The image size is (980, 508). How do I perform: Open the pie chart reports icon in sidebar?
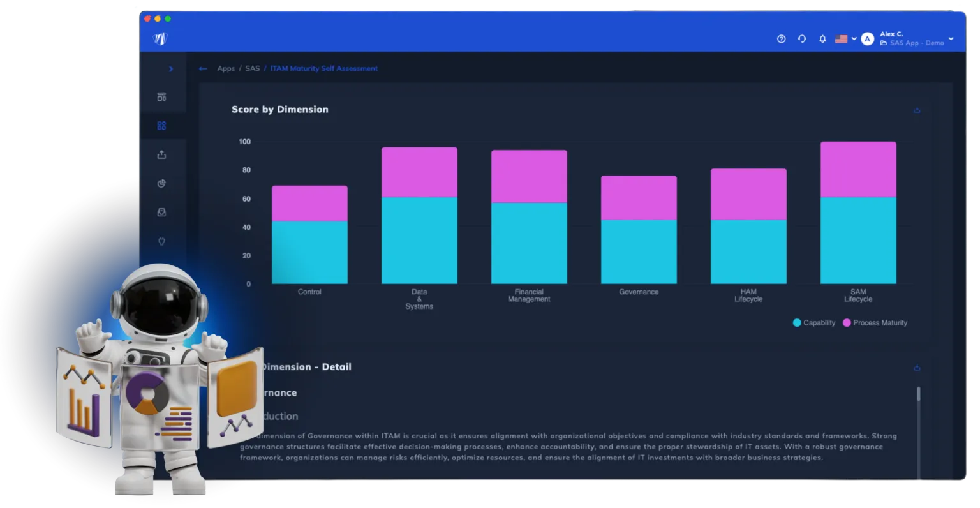(x=161, y=184)
